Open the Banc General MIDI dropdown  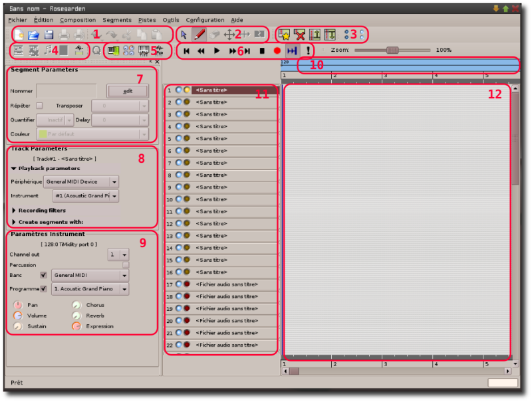pos(90,275)
